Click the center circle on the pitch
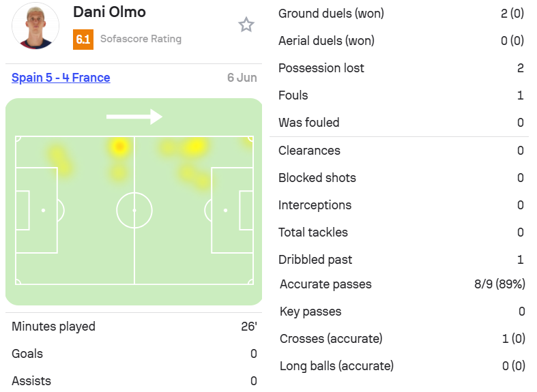This screenshot has width=537, height=392. pos(134,211)
